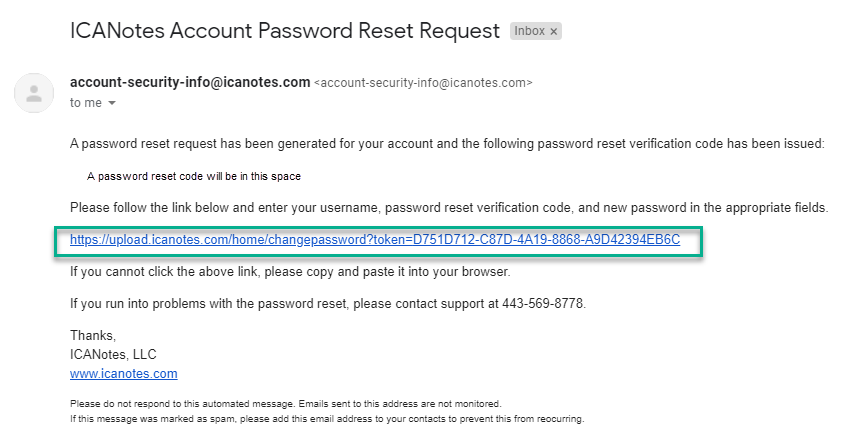The width and height of the screenshot is (858, 441).
Task: Expand recipient details arrow beside "to me"
Action: tap(112, 103)
